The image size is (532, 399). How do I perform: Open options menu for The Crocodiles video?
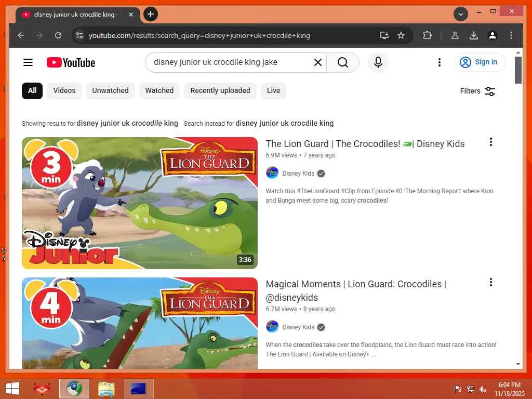coord(490,142)
